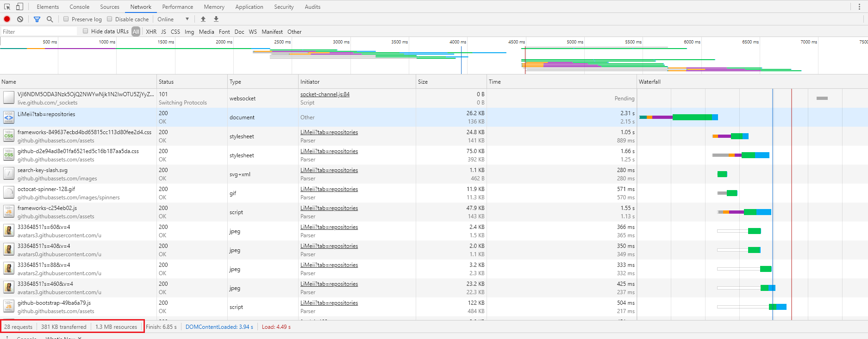Open initiator link for octocat-spinner gif row

tap(329, 189)
